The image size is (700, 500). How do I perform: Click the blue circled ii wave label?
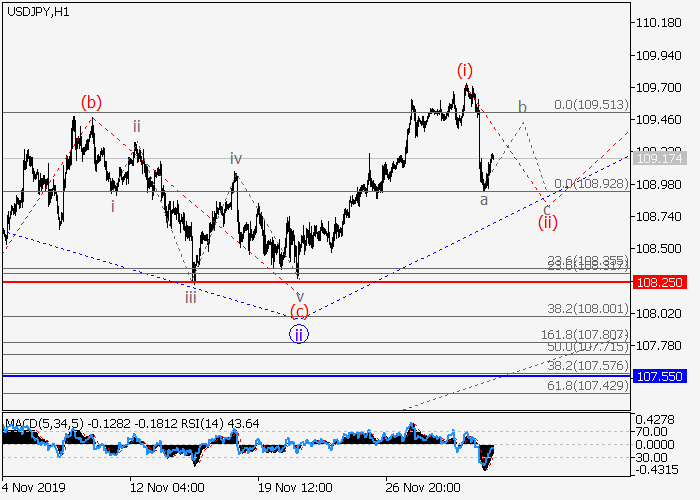pyautogui.click(x=299, y=335)
